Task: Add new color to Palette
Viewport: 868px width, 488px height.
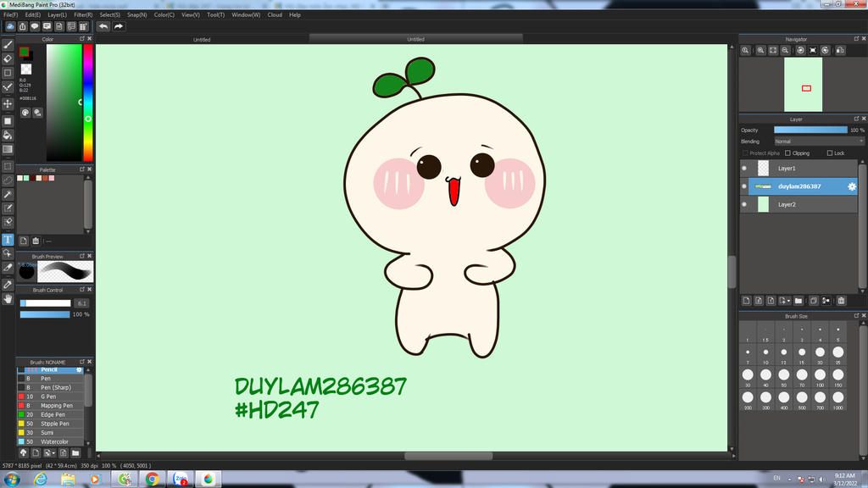Action: [23, 241]
